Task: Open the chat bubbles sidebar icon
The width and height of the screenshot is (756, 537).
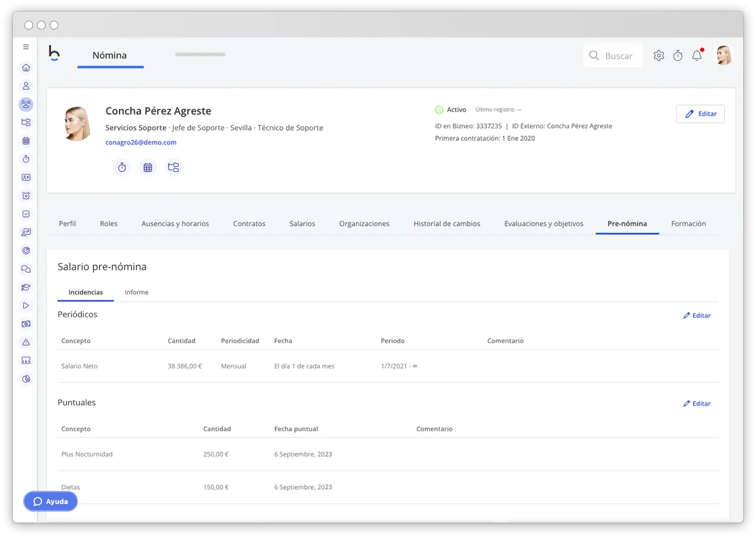Action: [x=26, y=269]
